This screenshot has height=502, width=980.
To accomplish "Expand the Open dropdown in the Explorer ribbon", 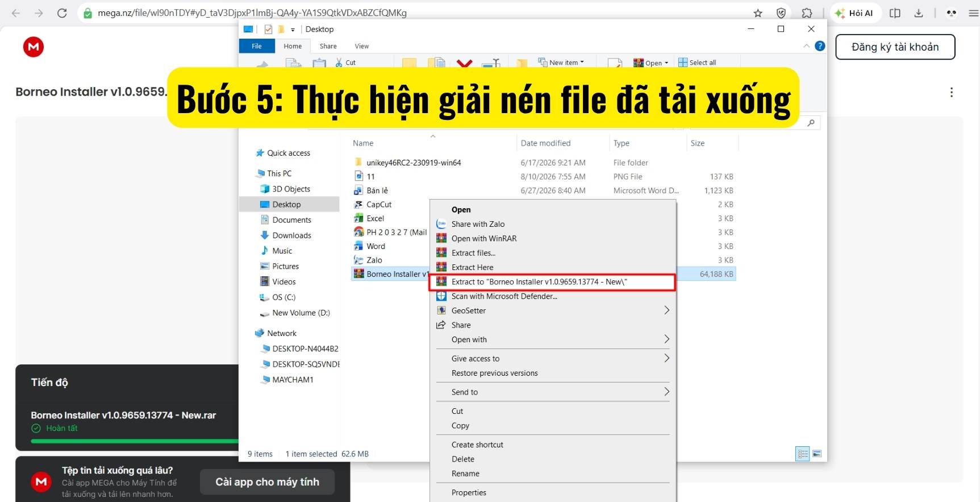I will point(666,63).
